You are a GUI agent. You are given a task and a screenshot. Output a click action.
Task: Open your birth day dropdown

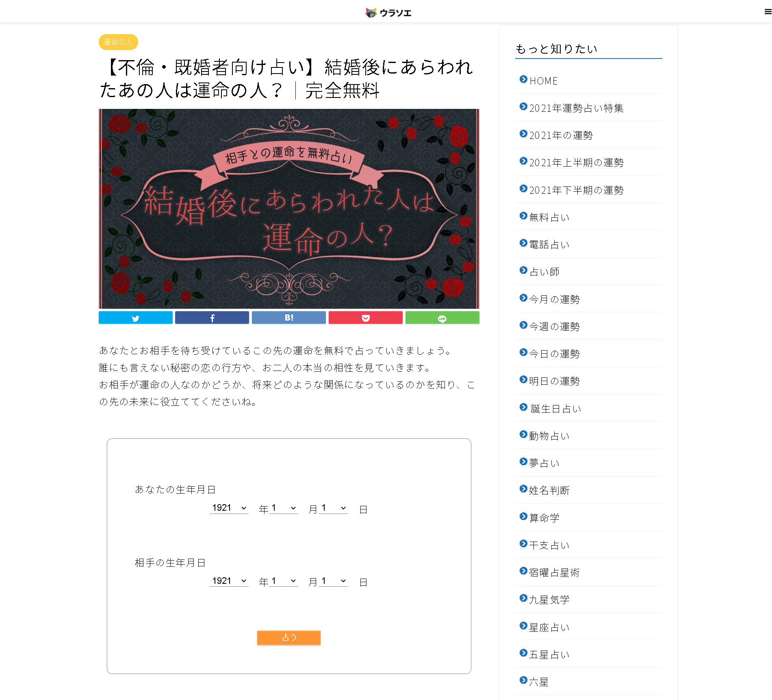click(x=334, y=508)
